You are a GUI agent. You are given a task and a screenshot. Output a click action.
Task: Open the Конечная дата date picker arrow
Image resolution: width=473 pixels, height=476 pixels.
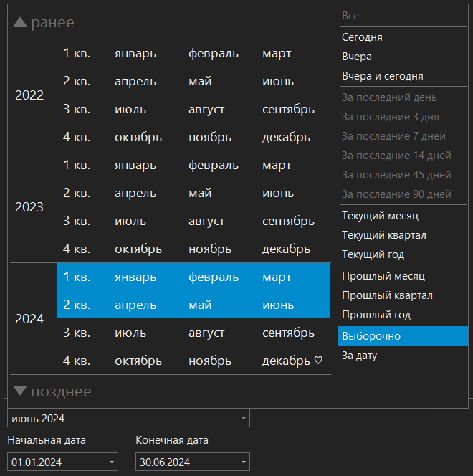coord(244,462)
